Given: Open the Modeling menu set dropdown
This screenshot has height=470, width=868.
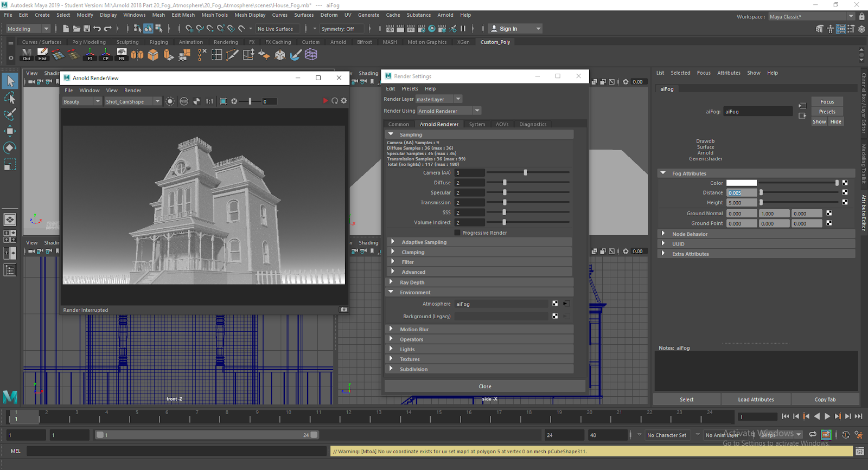Looking at the screenshot, I should coord(28,29).
